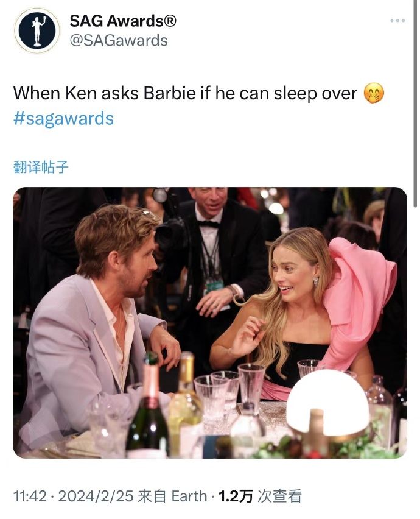Open the attached photo in full view
This screenshot has width=420, height=519.
210,323
